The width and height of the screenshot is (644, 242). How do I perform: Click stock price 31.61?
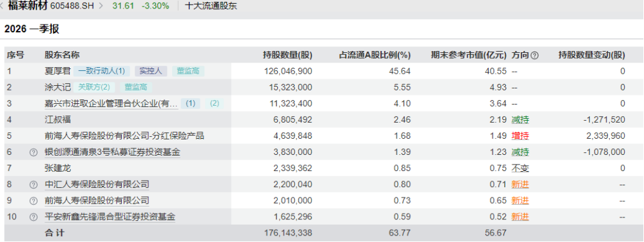(123, 6)
